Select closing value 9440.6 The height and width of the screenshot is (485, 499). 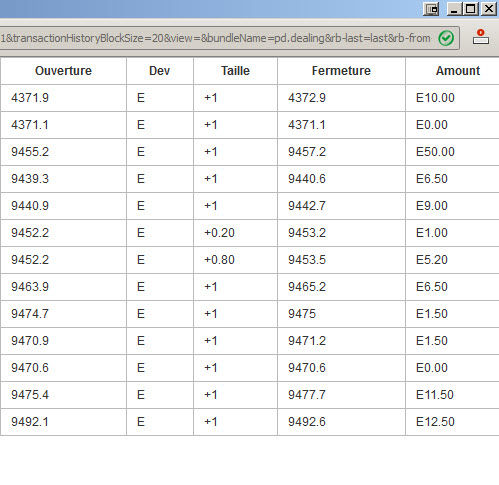(307, 179)
